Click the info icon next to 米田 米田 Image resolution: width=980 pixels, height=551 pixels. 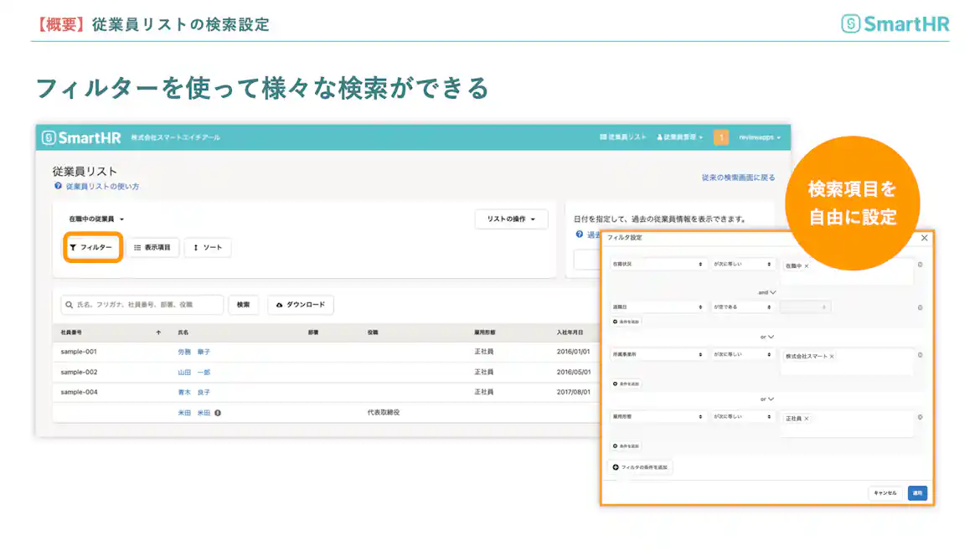click(x=218, y=412)
